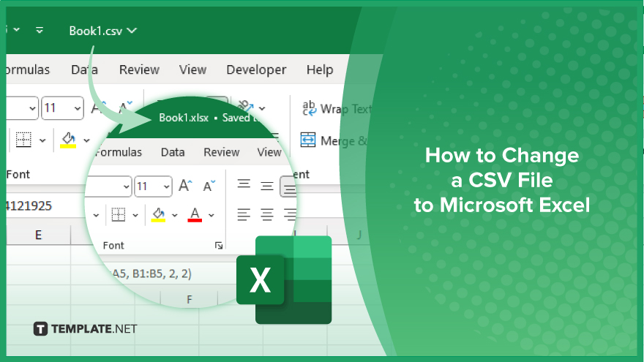Open View tab in Book1.csv window
This screenshot has height=362, width=644.
(x=192, y=69)
